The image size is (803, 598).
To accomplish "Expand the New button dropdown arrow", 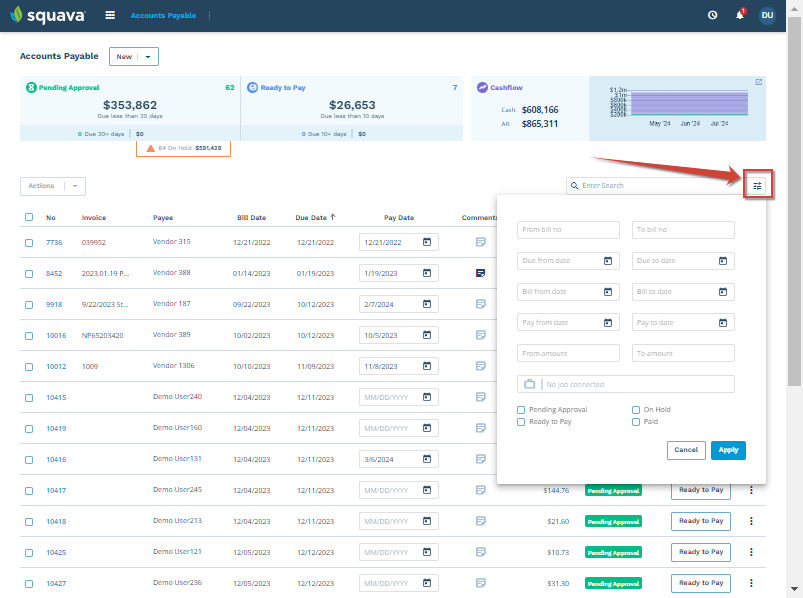I will (x=148, y=57).
